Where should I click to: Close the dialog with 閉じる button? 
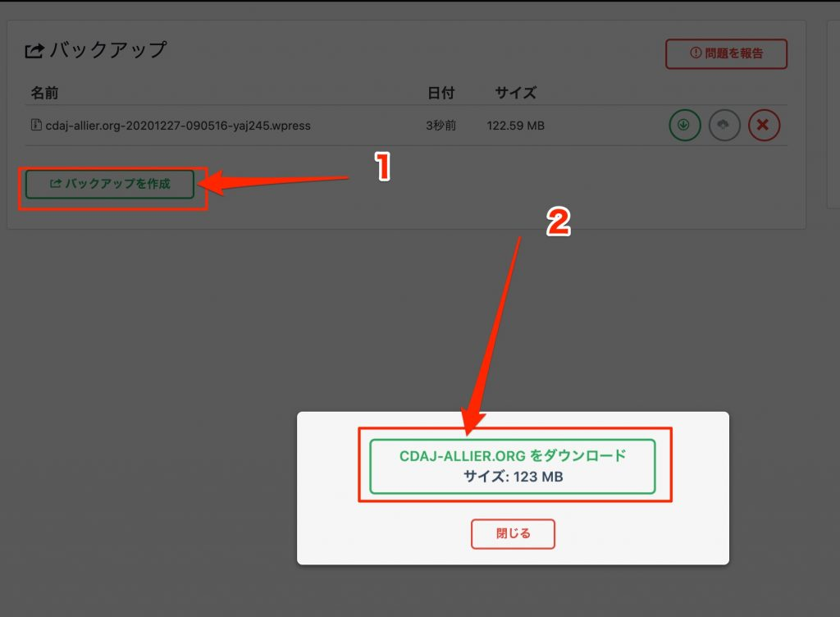[513, 533]
